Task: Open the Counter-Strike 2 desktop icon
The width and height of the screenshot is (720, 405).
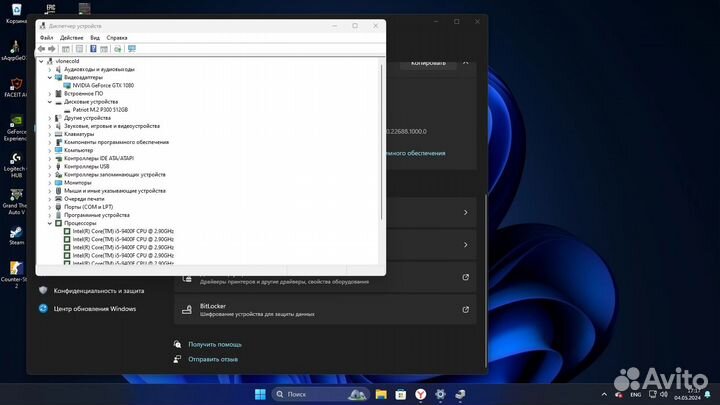Action: click(15, 274)
